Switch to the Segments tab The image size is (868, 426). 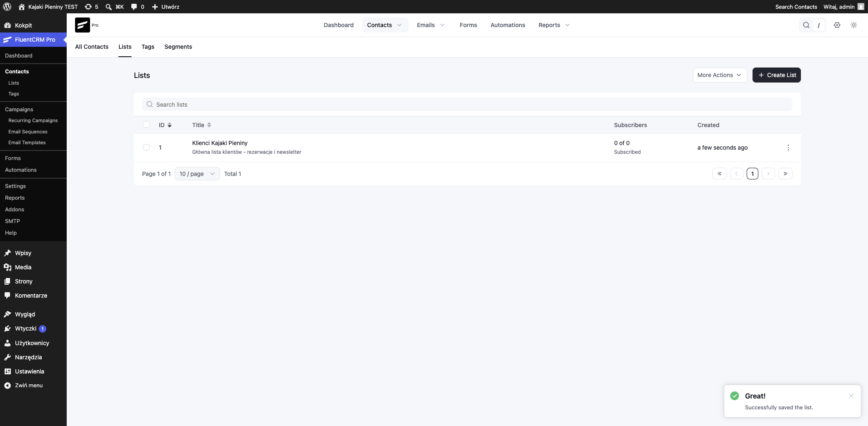click(178, 47)
